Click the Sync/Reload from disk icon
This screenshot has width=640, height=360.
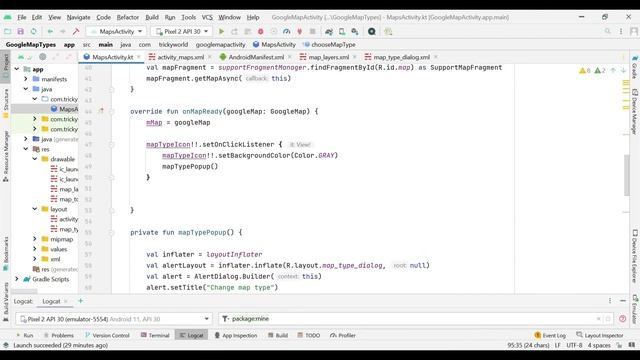(33, 31)
